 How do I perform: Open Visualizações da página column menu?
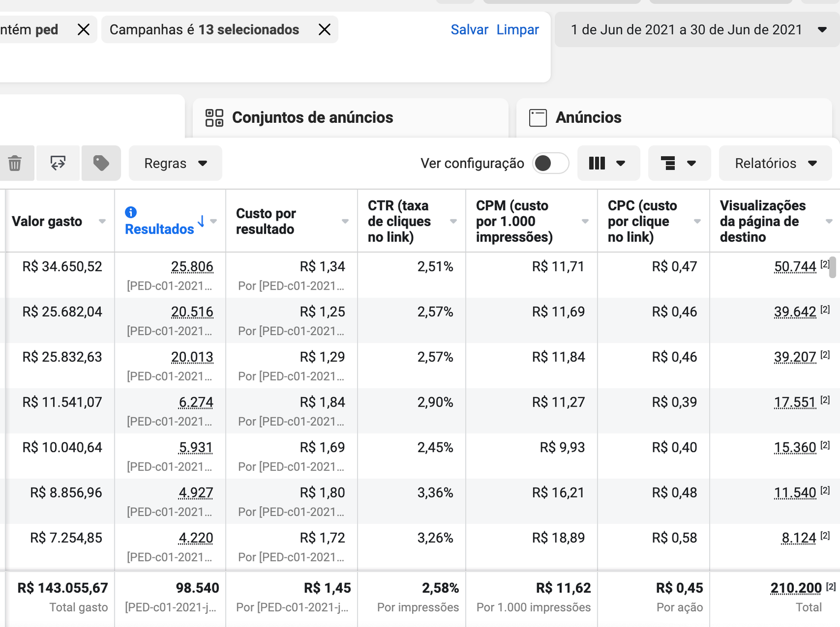829,221
